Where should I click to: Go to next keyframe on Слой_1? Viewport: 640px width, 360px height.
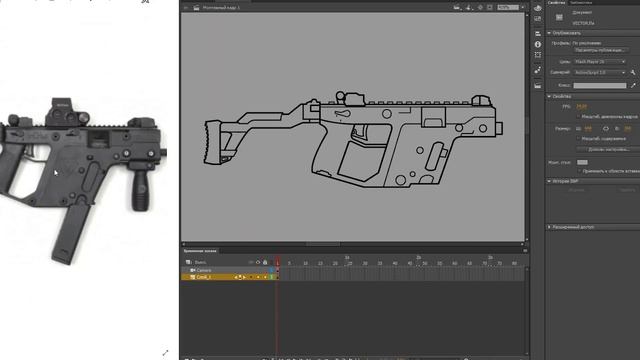[x=244, y=277]
